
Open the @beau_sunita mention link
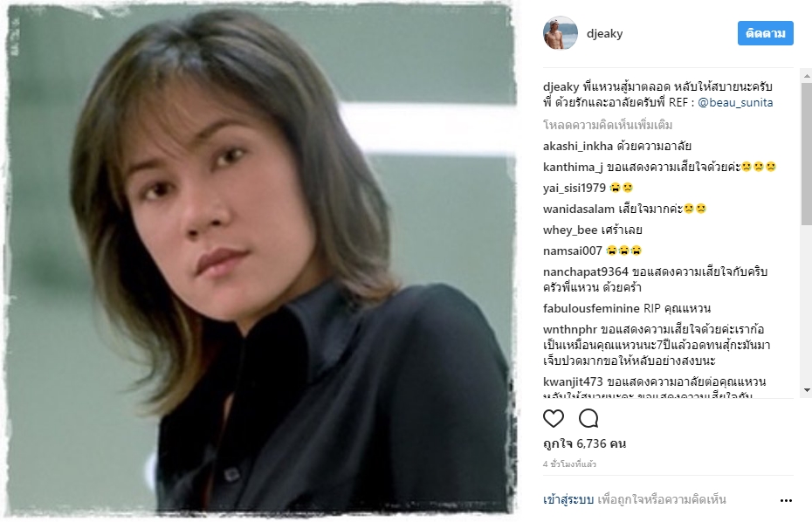tap(735, 102)
